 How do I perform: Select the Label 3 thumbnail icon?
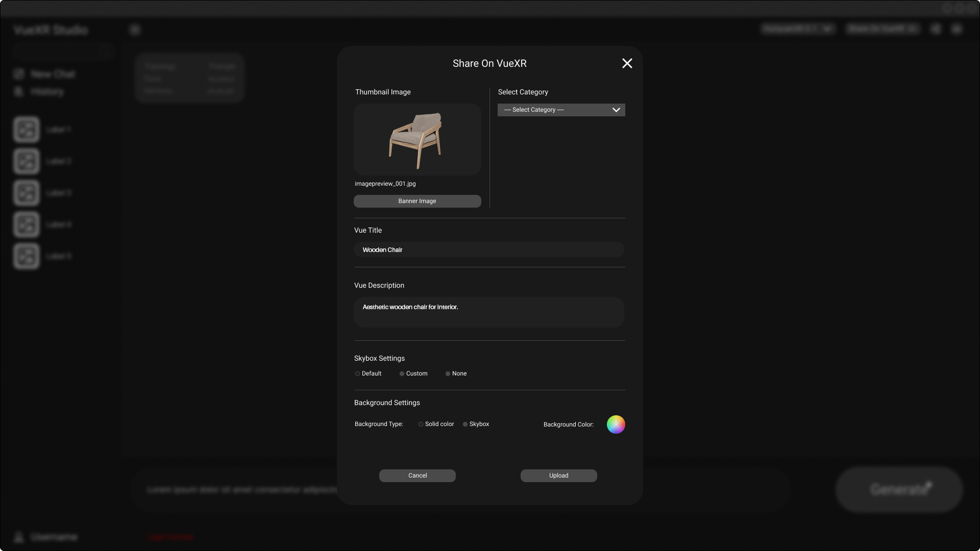click(26, 192)
